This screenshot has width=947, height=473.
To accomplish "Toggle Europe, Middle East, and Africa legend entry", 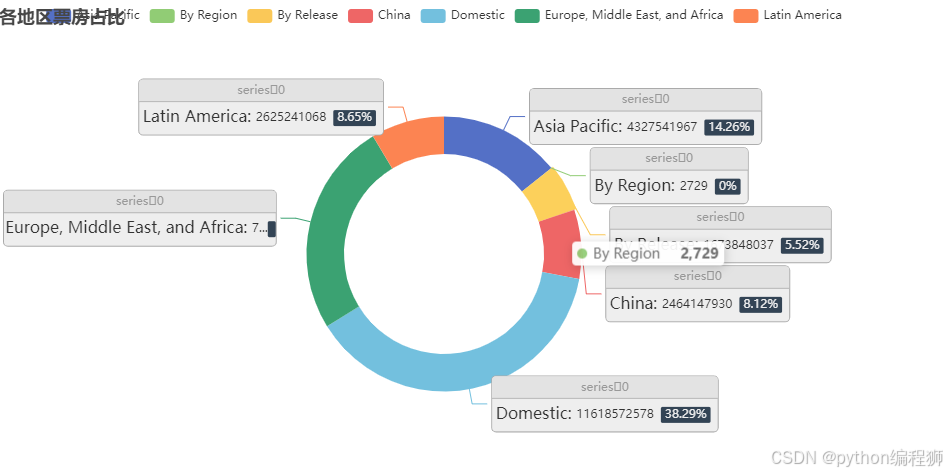I will pos(619,15).
